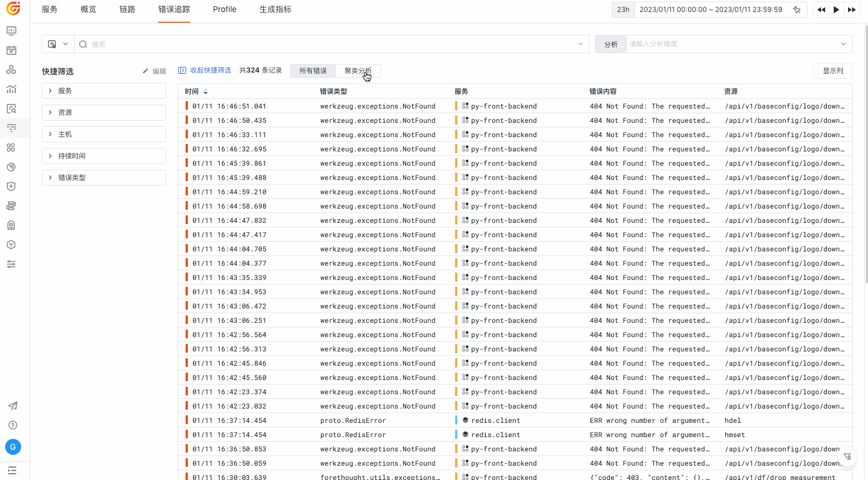
Task: Open the infrastructure nodes icon in sidebar
Action: point(11,70)
